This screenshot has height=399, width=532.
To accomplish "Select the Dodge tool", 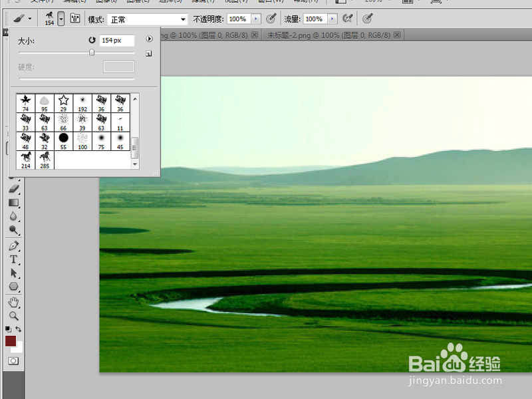I will coord(13,230).
